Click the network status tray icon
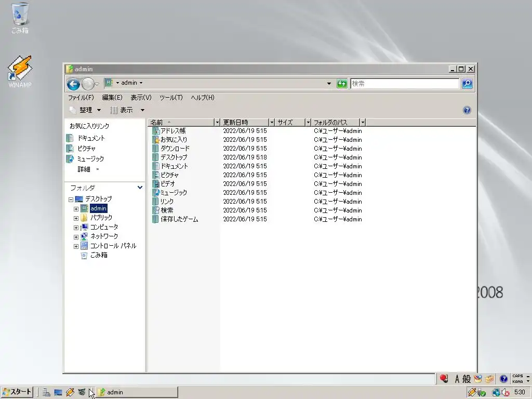 coord(496,393)
